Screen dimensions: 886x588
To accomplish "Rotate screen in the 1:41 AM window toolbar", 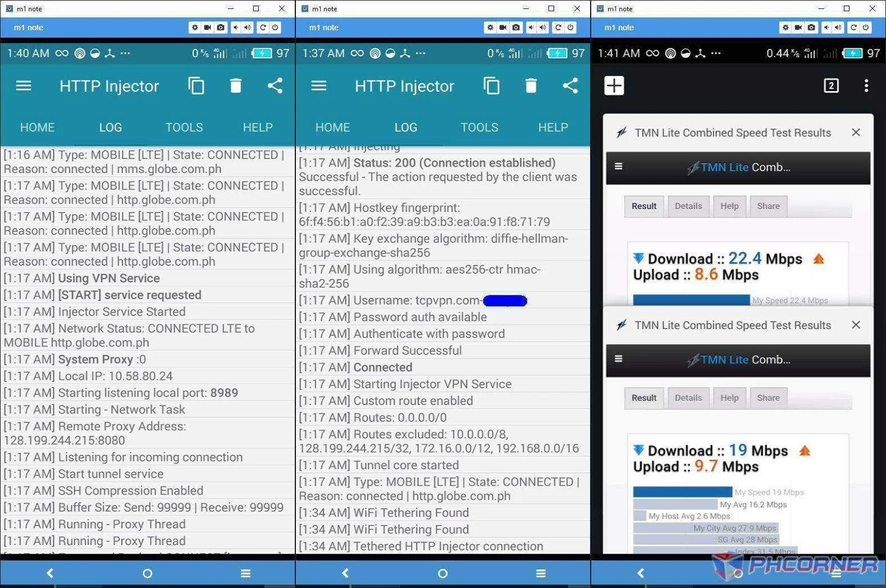I will pyautogui.click(x=853, y=27).
